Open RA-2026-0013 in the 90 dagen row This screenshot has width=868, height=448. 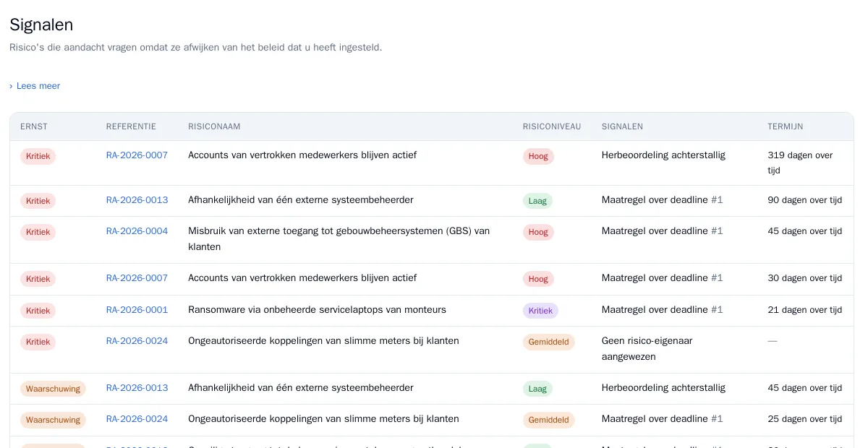coord(137,200)
